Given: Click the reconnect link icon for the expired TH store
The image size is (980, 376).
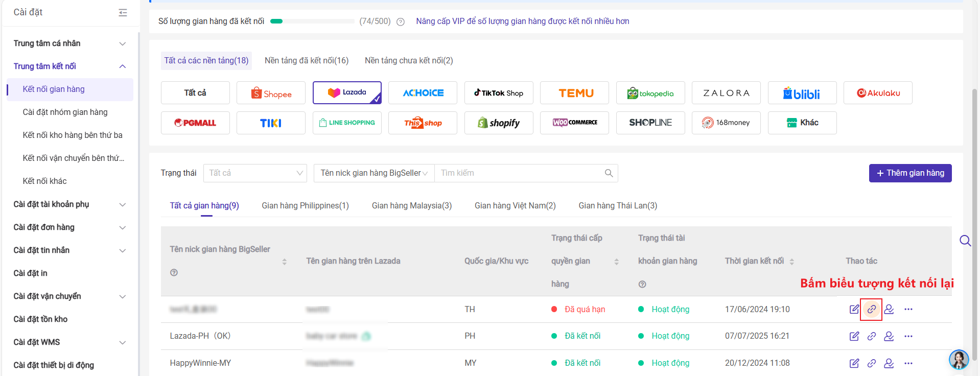Looking at the screenshot, I should tap(871, 309).
